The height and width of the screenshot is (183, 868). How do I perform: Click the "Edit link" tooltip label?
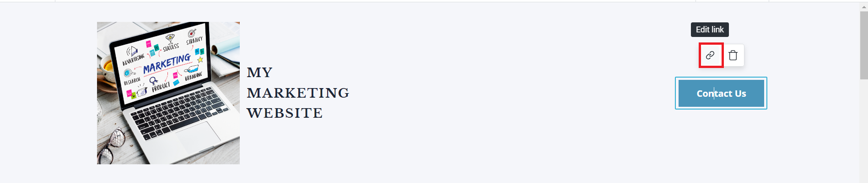tap(710, 30)
